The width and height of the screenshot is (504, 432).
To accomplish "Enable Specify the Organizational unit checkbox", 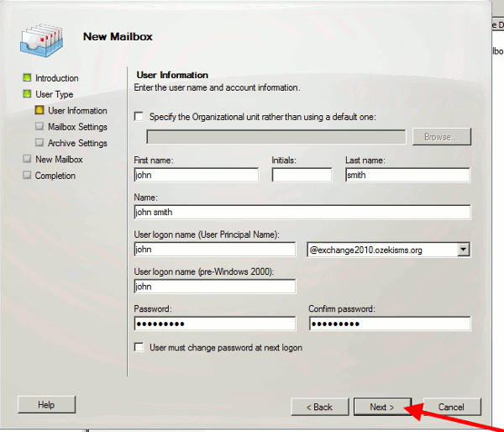I will tap(139, 117).
